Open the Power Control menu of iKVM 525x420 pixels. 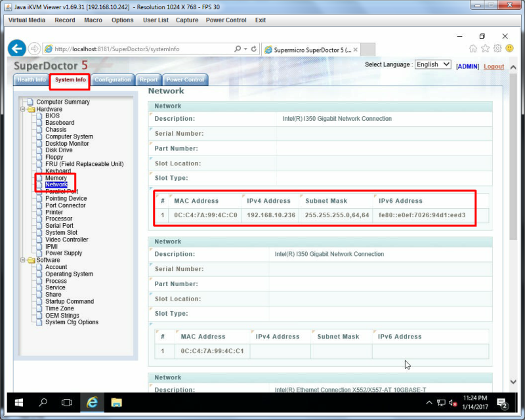pos(226,20)
